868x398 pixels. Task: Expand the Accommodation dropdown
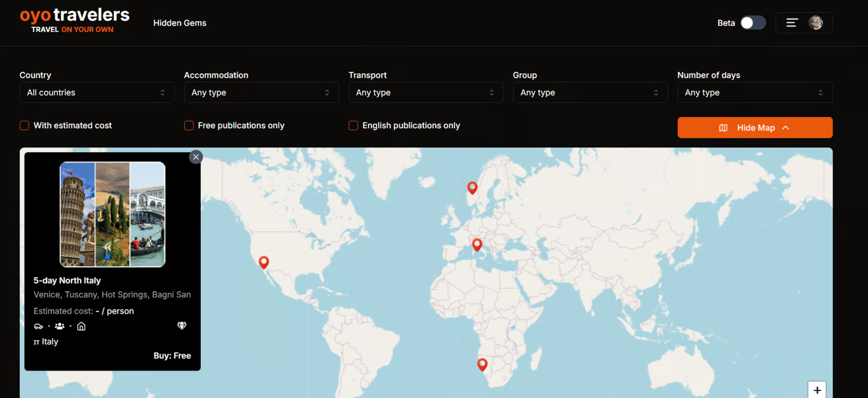[x=261, y=93]
